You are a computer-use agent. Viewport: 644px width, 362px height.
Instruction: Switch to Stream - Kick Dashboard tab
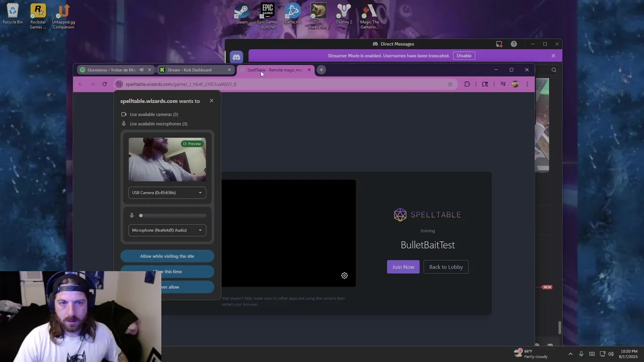click(x=189, y=70)
